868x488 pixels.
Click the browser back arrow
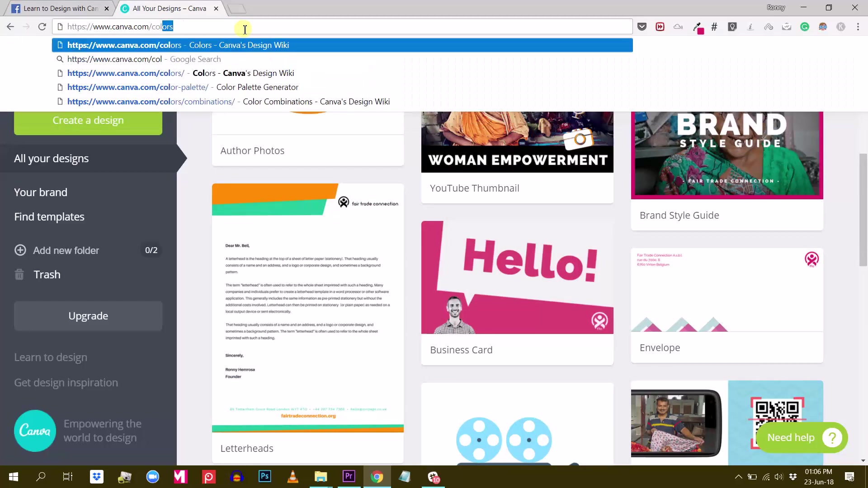coord(10,27)
